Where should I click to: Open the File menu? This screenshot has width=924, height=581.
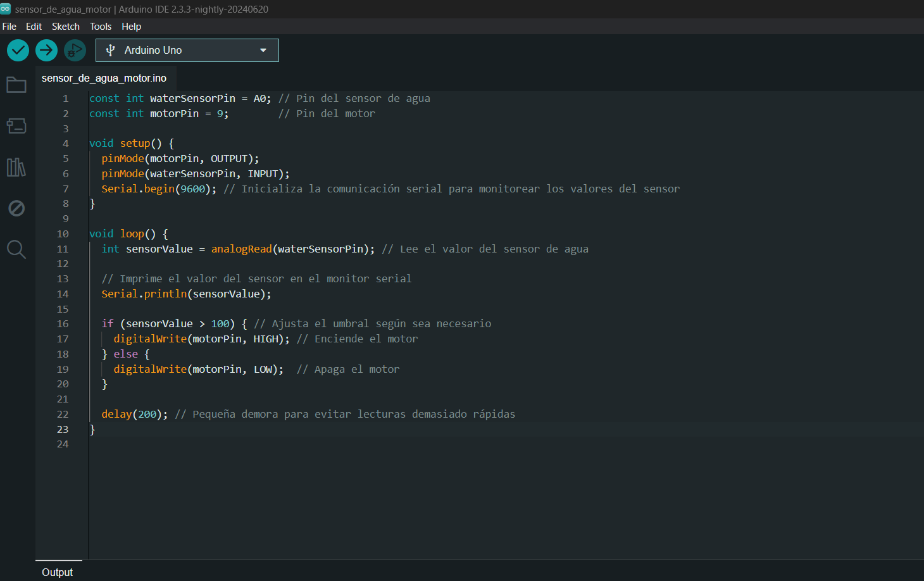tap(9, 27)
